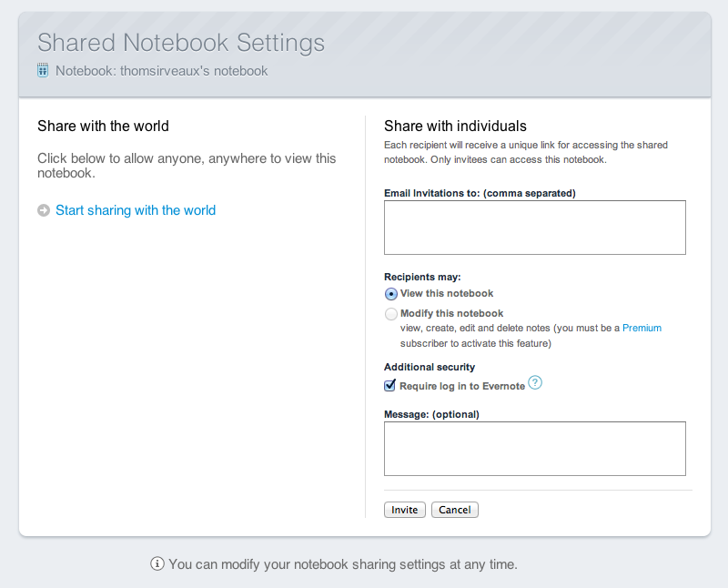
Task: Click the Cancel button
Action: (455, 510)
